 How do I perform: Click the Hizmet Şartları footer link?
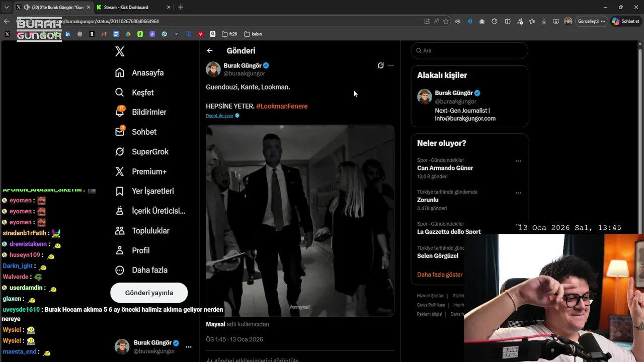pos(430,296)
